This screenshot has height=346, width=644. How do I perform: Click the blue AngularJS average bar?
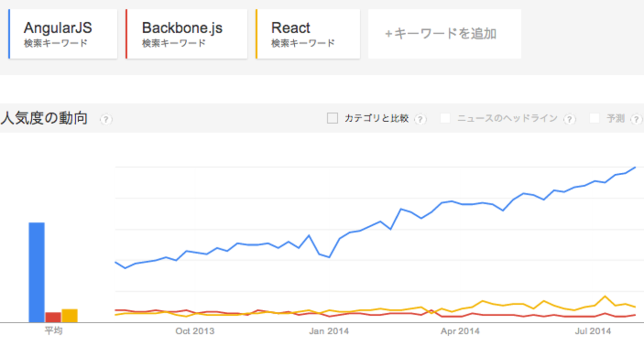coord(37,272)
